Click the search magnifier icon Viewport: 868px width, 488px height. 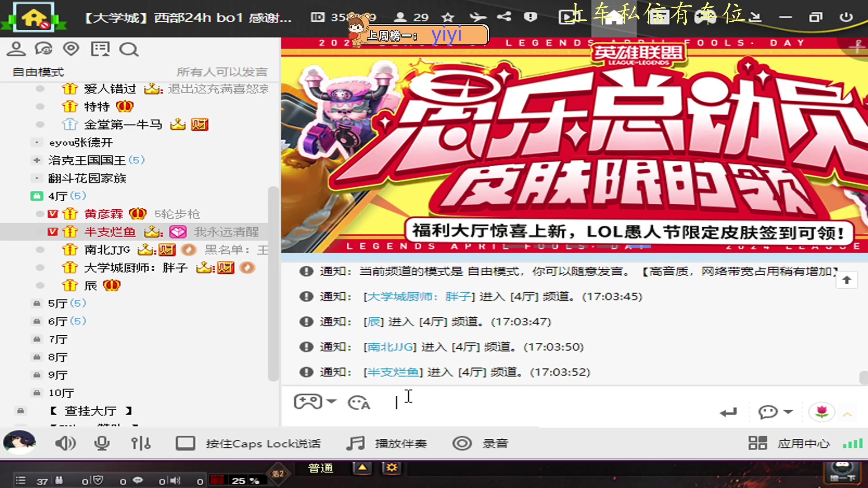(x=129, y=49)
